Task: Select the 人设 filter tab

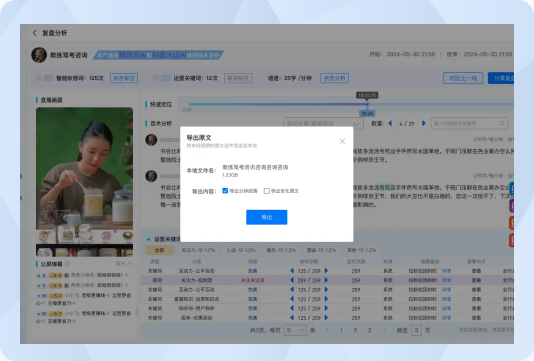Action: [x=241, y=250]
